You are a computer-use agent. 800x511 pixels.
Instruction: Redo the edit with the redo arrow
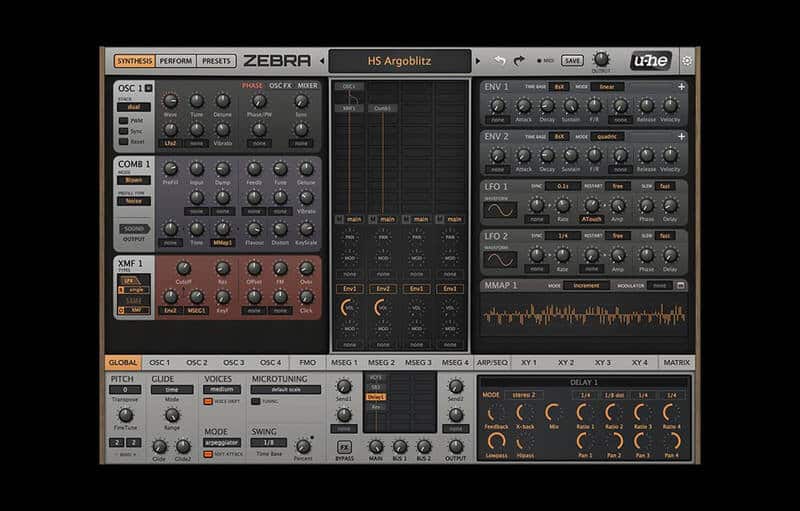(x=519, y=61)
